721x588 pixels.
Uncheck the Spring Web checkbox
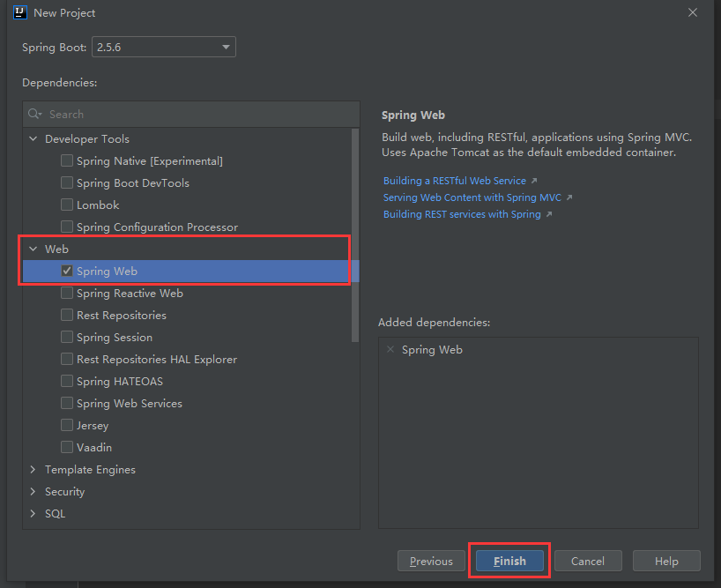(67, 271)
